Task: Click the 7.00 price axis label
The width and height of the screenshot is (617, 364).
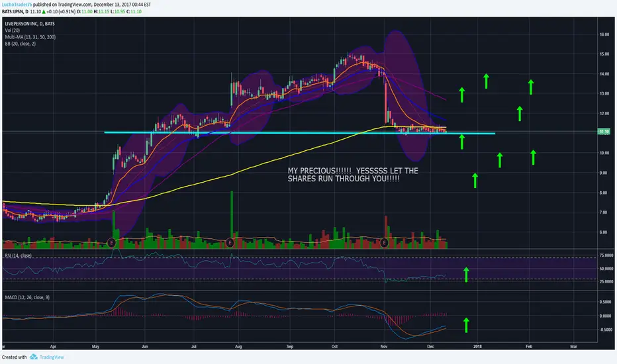Action: click(x=603, y=212)
